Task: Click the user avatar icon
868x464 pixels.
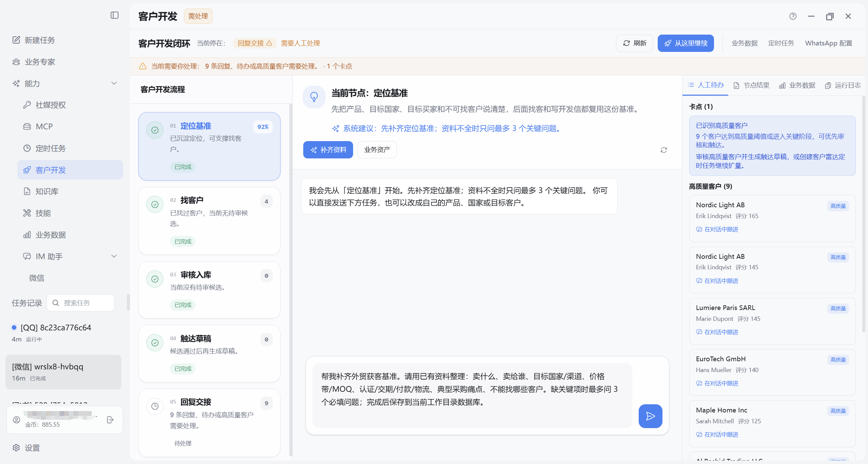Action: pyautogui.click(x=17, y=420)
